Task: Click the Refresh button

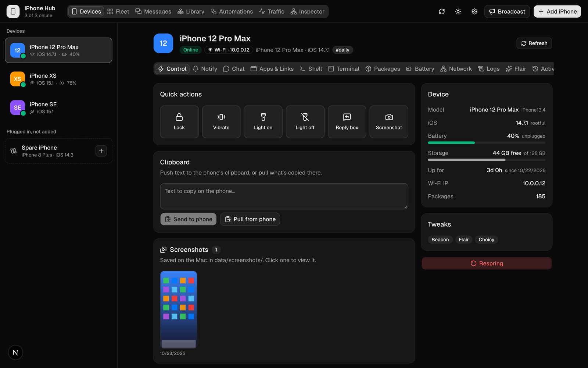Action: [534, 43]
